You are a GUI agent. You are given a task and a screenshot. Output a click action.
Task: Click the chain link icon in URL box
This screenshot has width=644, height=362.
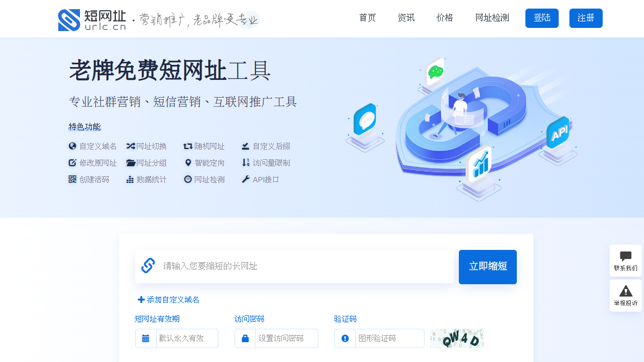point(148,265)
